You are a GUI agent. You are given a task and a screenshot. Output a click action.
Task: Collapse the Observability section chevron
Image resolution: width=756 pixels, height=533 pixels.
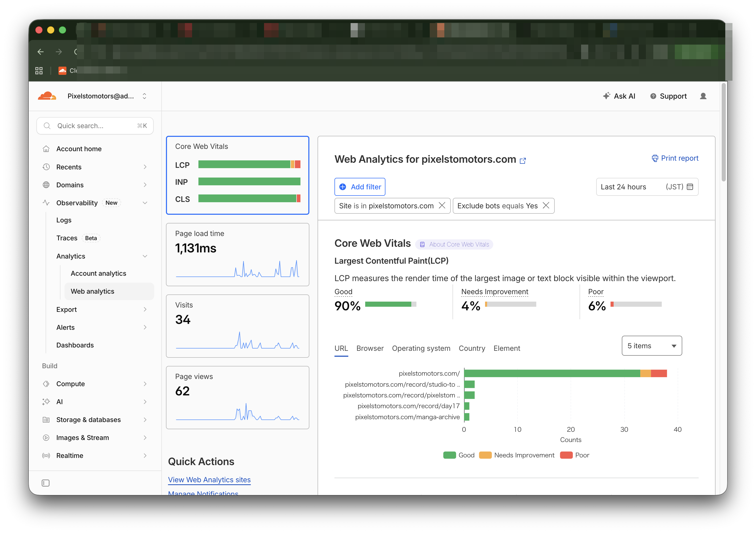tap(145, 203)
